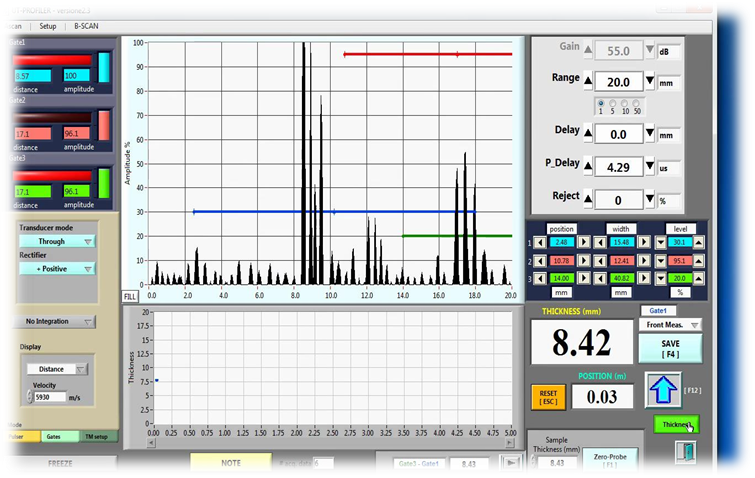Open the Front Meas. dropdown

[x=670, y=325]
